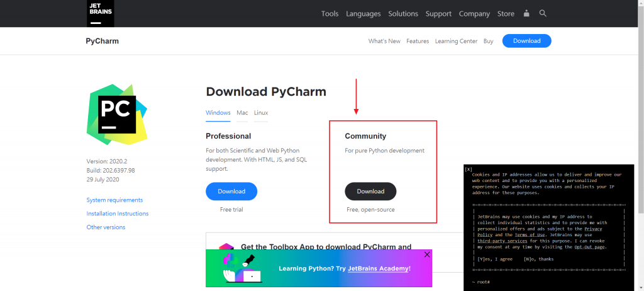Image resolution: width=644 pixels, height=291 pixels.
Task: Click the 'Free trial' label
Action: (231, 210)
